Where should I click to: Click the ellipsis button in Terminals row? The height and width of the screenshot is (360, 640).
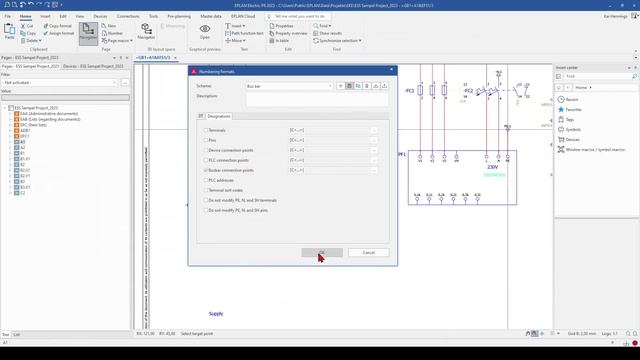374,130
